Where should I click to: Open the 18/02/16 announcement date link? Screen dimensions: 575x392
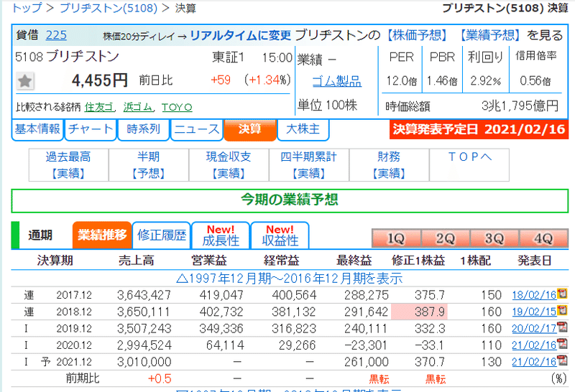534,295
